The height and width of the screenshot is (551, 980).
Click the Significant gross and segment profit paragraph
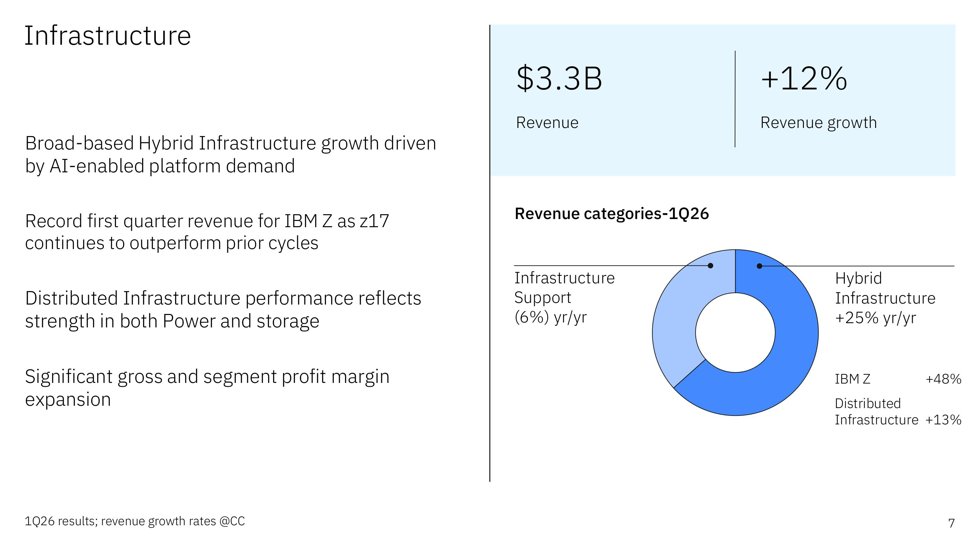(x=207, y=387)
